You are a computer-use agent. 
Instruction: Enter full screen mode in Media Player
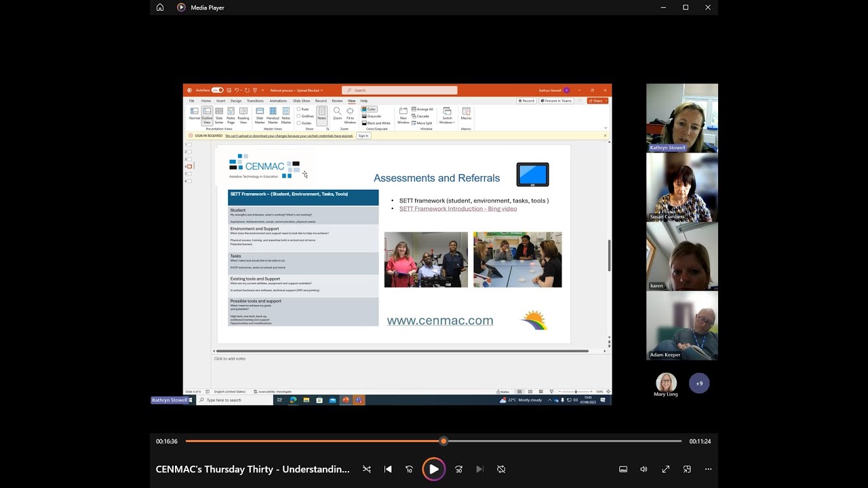(x=666, y=469)
